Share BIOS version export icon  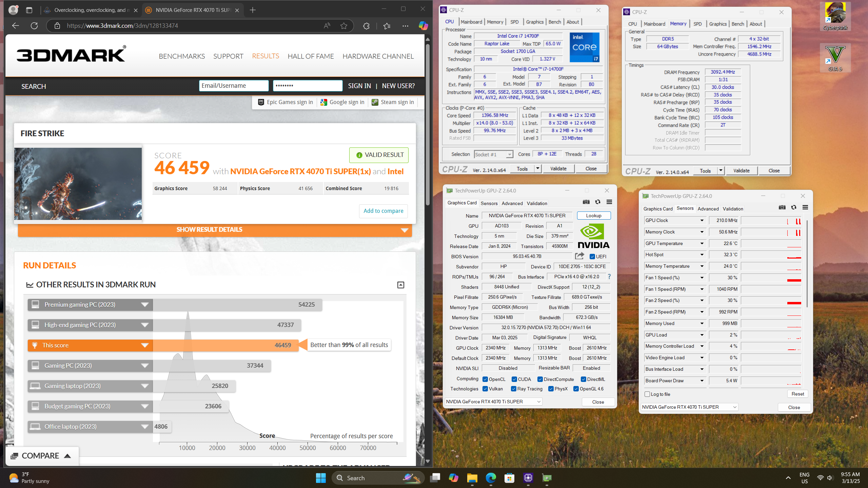(x=579, y=256)
